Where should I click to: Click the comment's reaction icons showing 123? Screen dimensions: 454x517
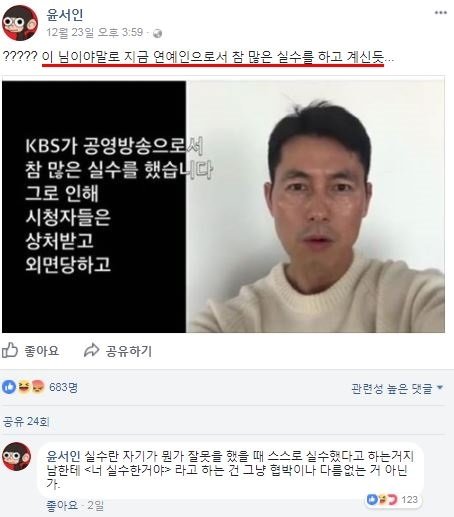pyautogui.click(x=381, y=499)
